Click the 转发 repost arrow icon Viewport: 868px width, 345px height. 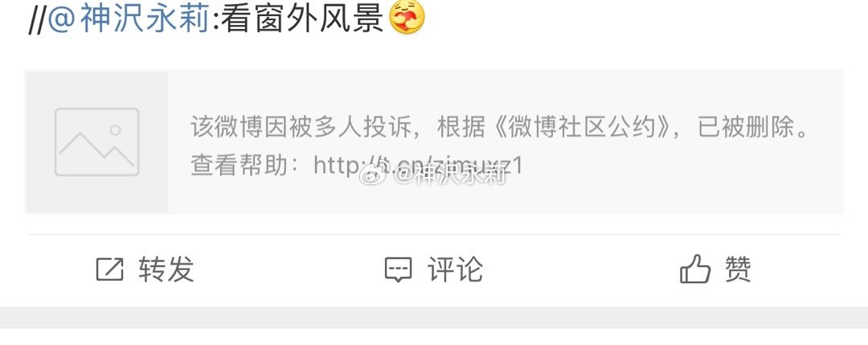(109, 269)
